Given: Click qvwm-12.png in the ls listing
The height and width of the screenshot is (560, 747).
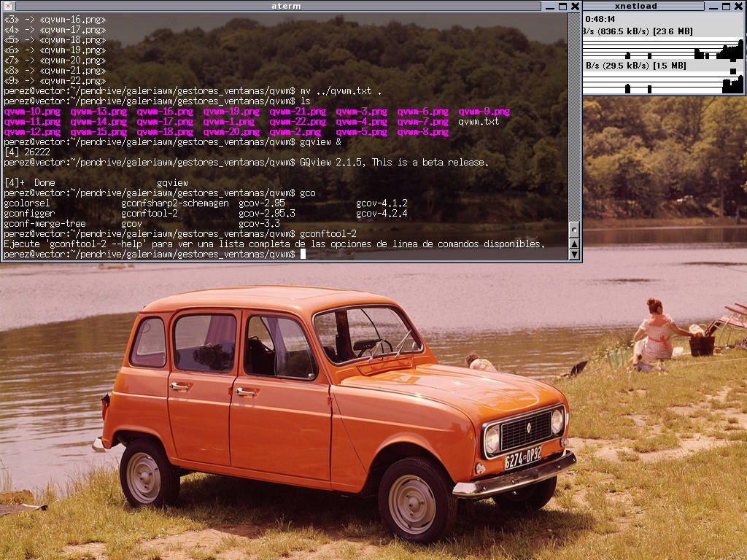Looking at the screenshot, I should point(32,133).
